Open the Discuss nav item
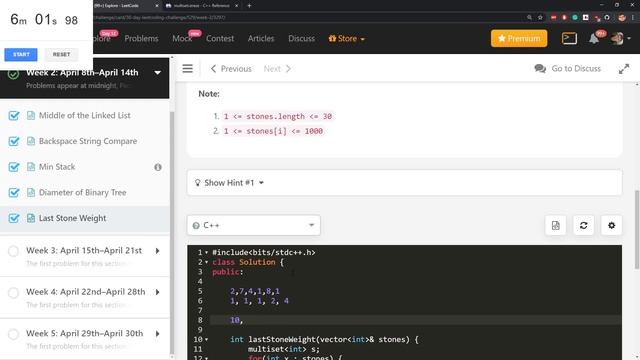Image resolution: width=640 pixels, height=360 pixels. pos(302,38)
